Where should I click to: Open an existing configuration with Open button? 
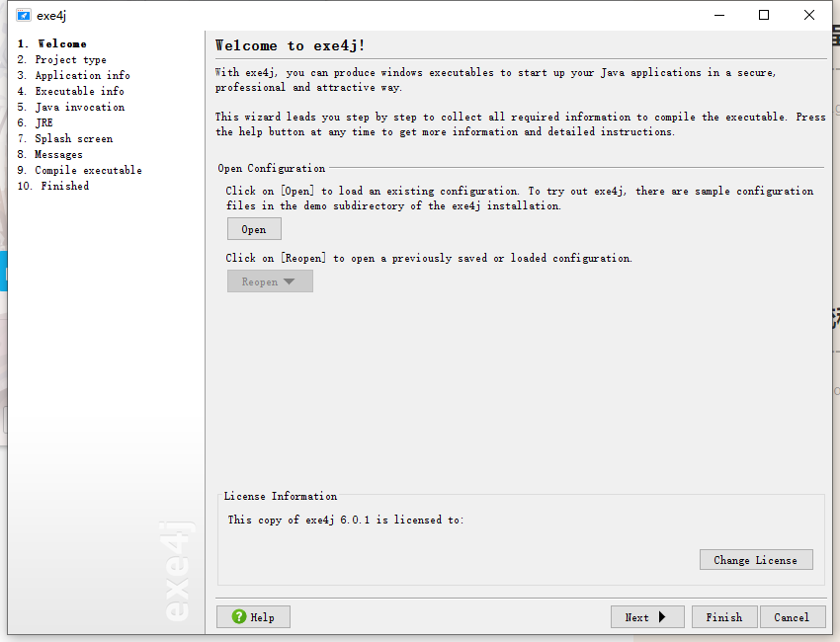pos(254,229)
